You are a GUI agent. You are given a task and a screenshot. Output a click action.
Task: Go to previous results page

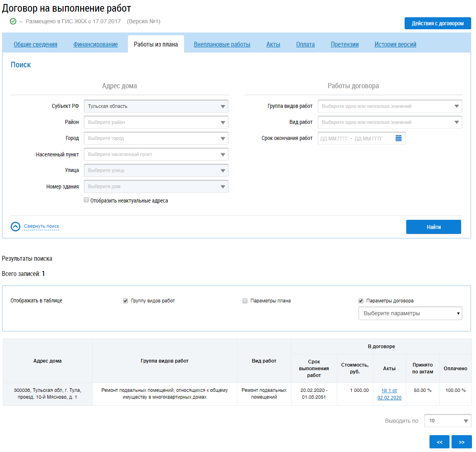(x=440, y=442)
